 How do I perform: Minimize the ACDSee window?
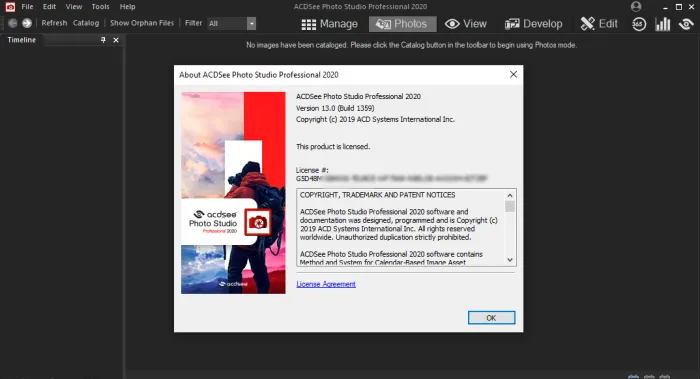(x=665, y=7)
